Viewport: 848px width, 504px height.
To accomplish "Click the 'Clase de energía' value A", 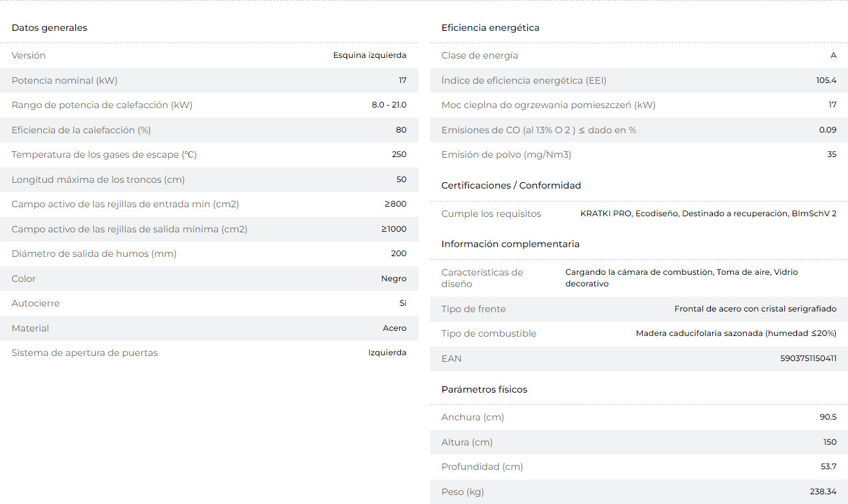I will coord(833,55).
